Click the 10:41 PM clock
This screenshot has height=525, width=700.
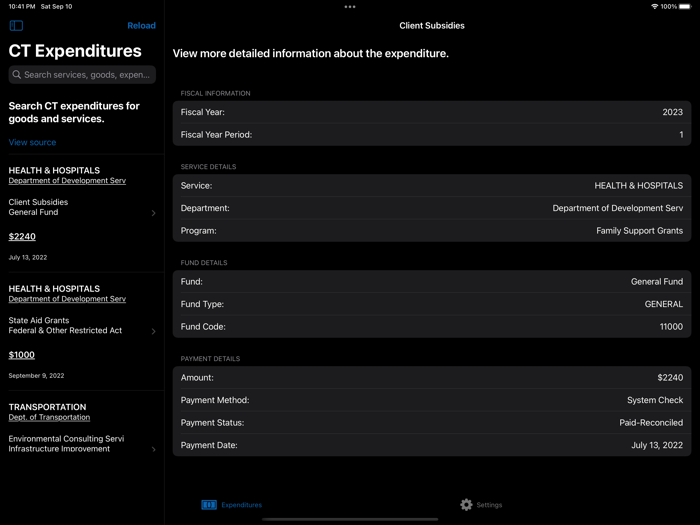[x=21, y=7]
